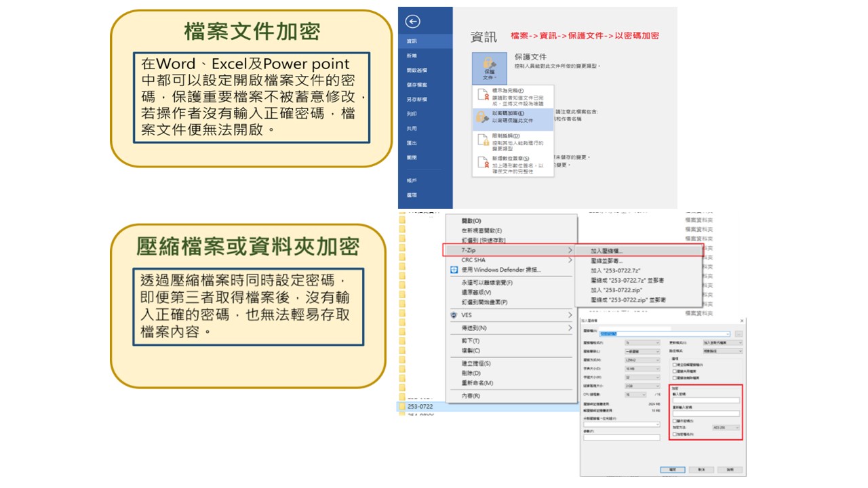Open the path mode dropdown 相對路徑

(723, 351)
